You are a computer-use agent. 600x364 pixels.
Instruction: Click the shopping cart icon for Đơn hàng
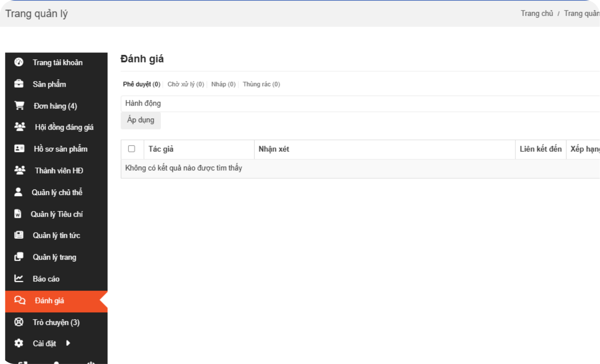point(19,106)
